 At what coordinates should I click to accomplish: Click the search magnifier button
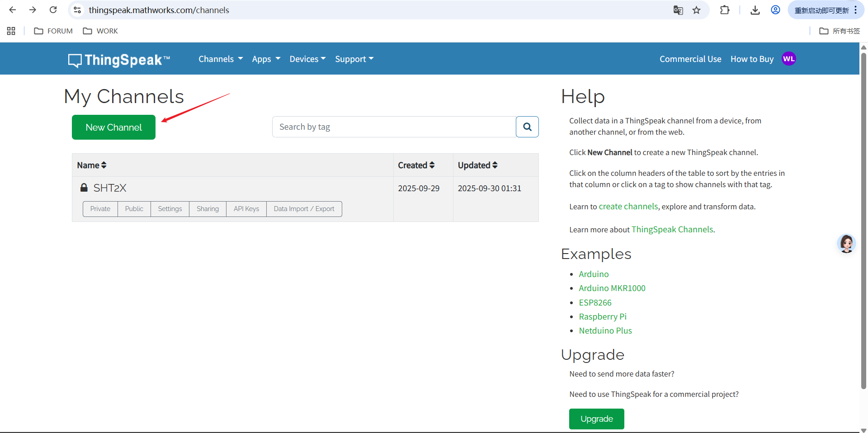coord(527,127)
